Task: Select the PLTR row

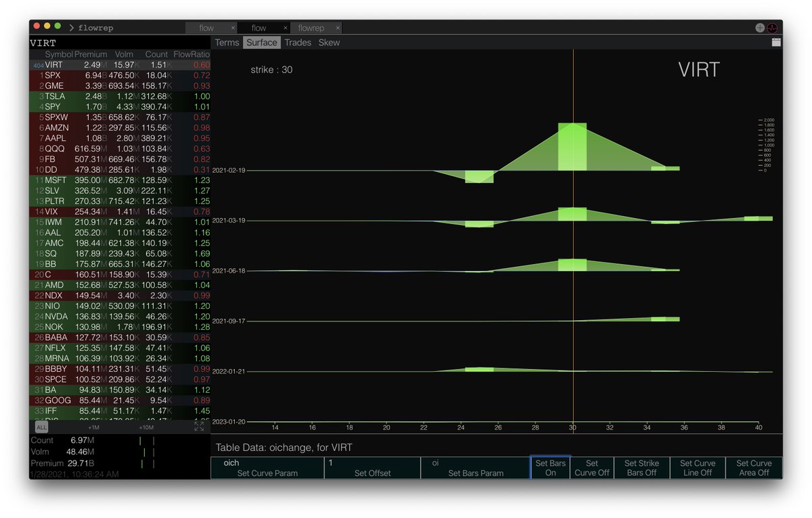Action: (x=120, y=201)
